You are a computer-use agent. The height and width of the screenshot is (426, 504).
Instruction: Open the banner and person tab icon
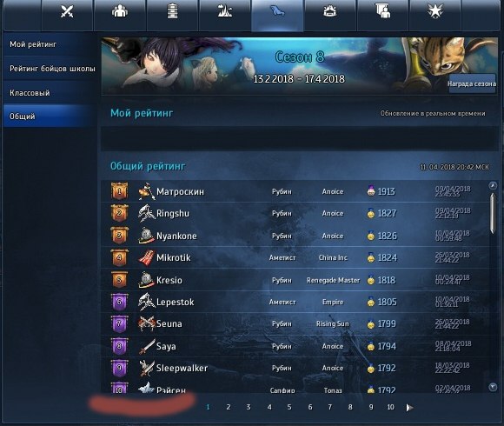click(382, 11)
